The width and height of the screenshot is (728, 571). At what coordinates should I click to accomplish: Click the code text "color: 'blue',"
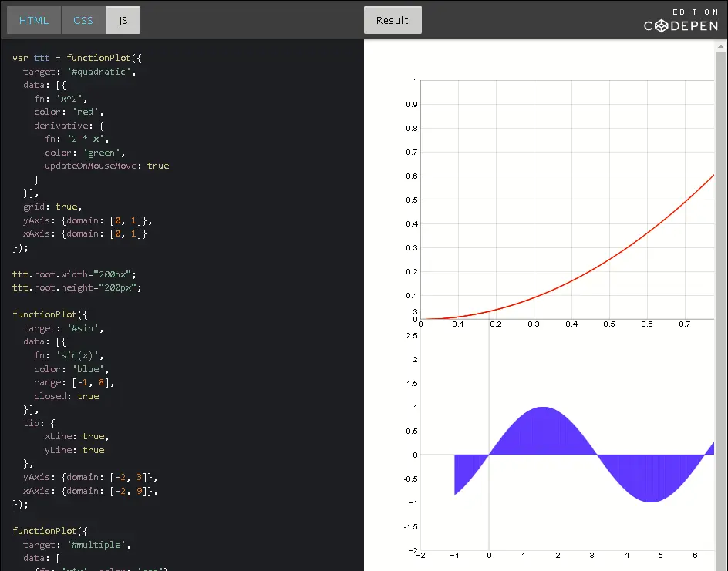pyautogui.click(x=72, y=369)
